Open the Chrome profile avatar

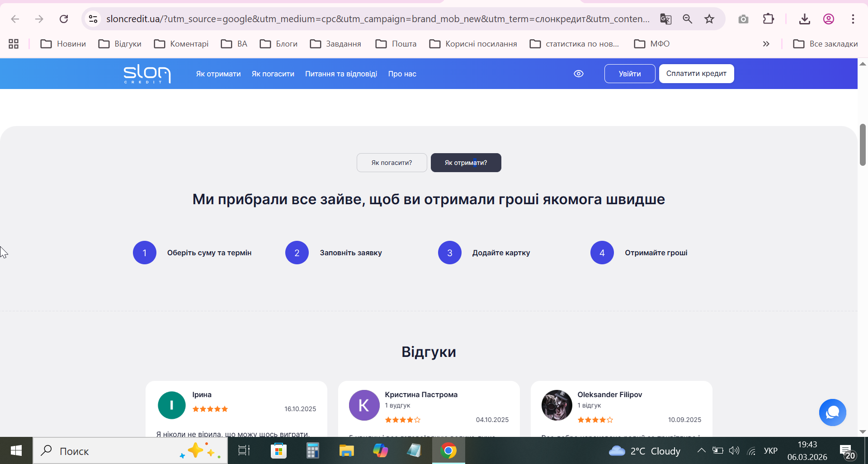point(829,19)
